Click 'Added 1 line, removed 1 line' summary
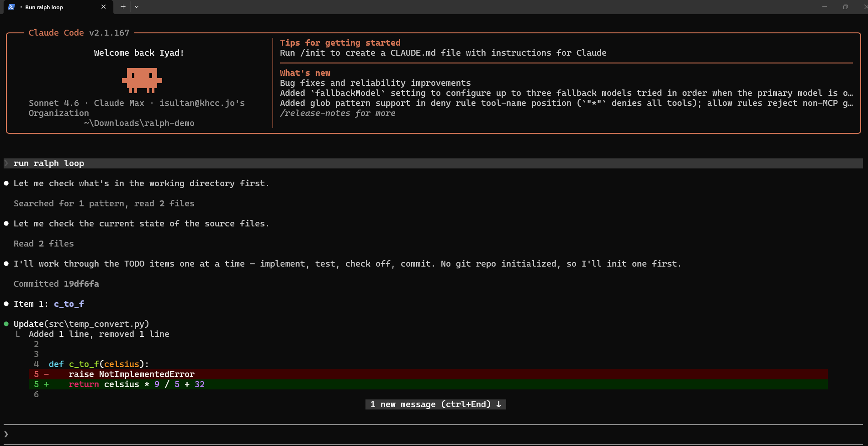Viewport: 868px width, 446px height. click(x=99, y=334)
